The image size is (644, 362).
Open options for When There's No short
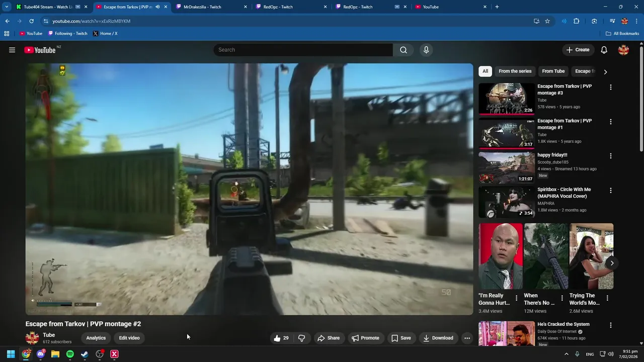pos(562,298)
